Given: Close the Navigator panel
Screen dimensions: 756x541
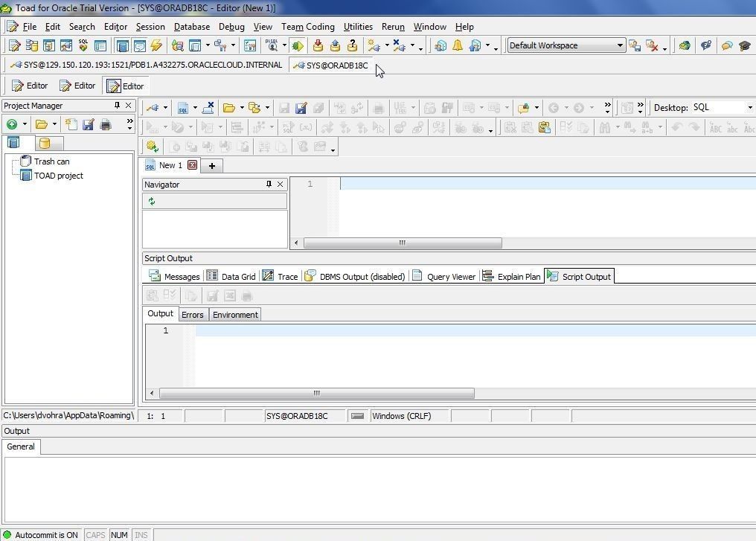Looking at the screenshot, I should pos(280,185).
